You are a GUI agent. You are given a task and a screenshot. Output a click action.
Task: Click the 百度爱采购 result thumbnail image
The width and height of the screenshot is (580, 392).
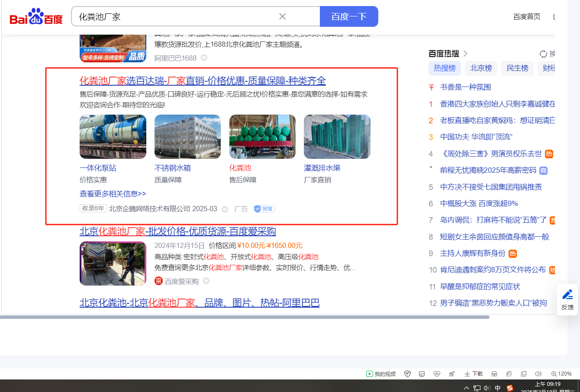(113, 263)
